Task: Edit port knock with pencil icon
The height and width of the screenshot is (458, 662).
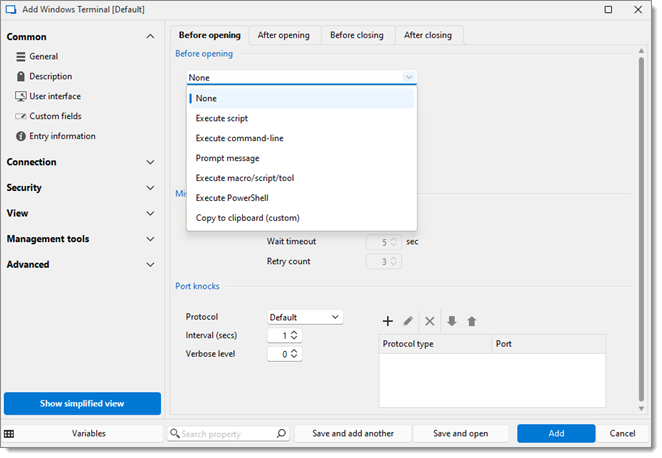Action: point(408,321)
